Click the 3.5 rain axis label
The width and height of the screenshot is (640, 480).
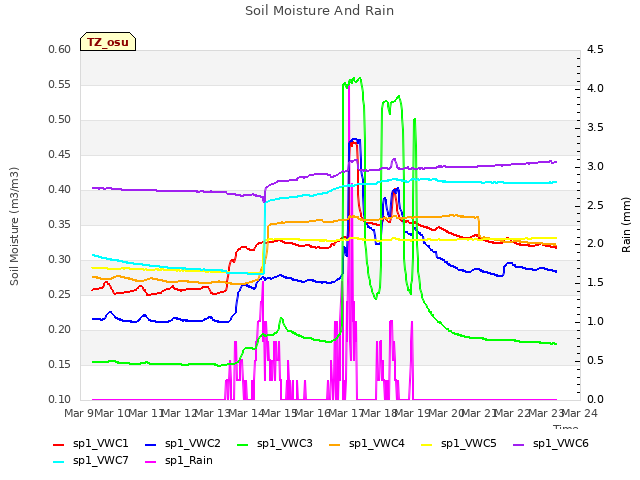pyautogui.click(x=595, y=128)
